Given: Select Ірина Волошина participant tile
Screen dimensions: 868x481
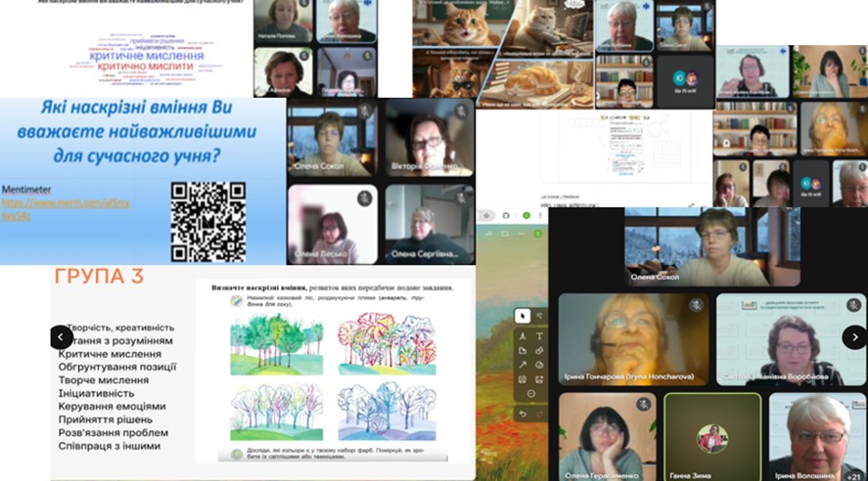Looking at the screenshot, I should tap(817, 435).
